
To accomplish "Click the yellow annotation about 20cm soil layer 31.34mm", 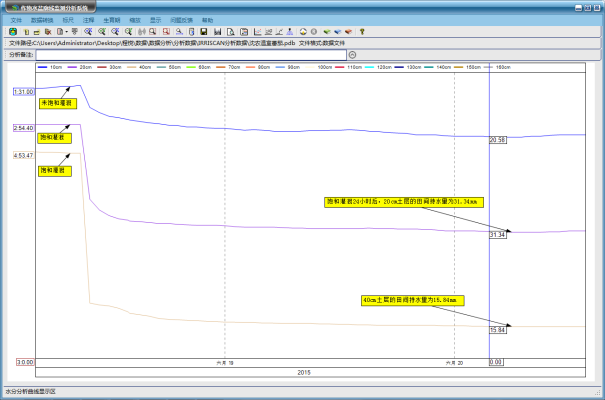I will tap(404, 202).
